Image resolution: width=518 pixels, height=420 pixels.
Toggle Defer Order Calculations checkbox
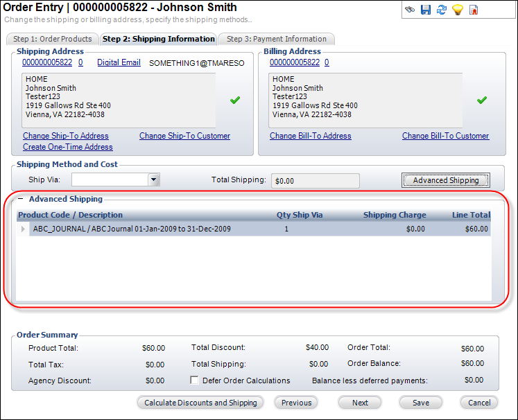point(195,380)
